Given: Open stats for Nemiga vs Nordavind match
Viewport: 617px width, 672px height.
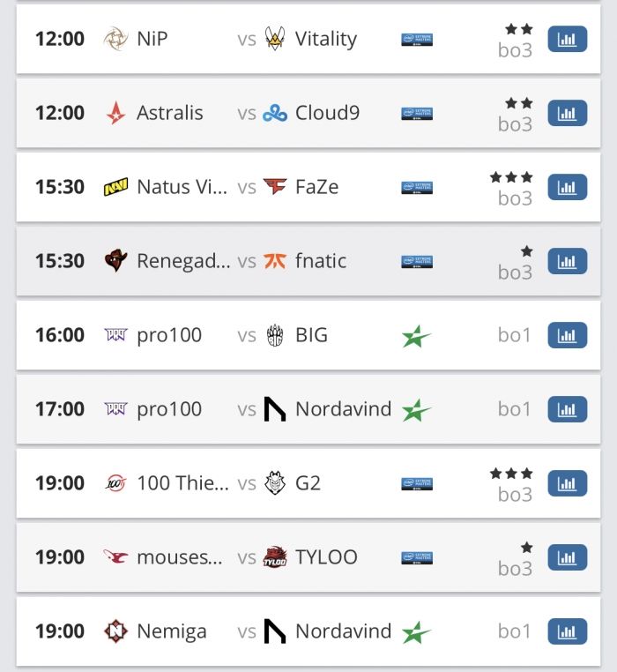Looking at the screenshot, I should [567, 631].
